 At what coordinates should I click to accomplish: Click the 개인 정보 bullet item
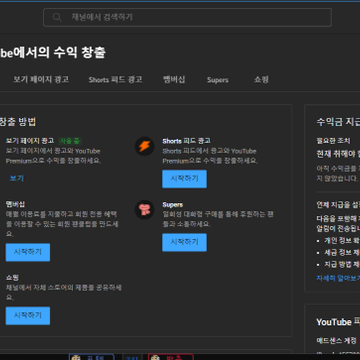coord(342,240)
